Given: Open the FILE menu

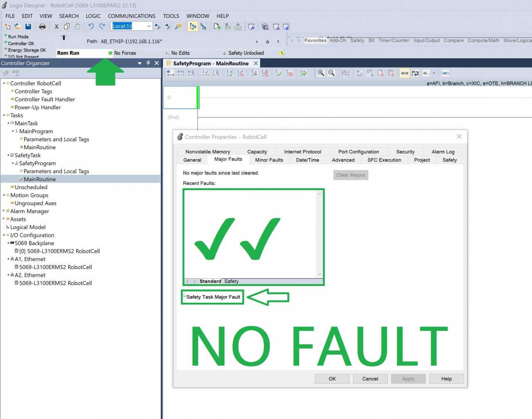Looking at the screenshot, I should (10, 16).
